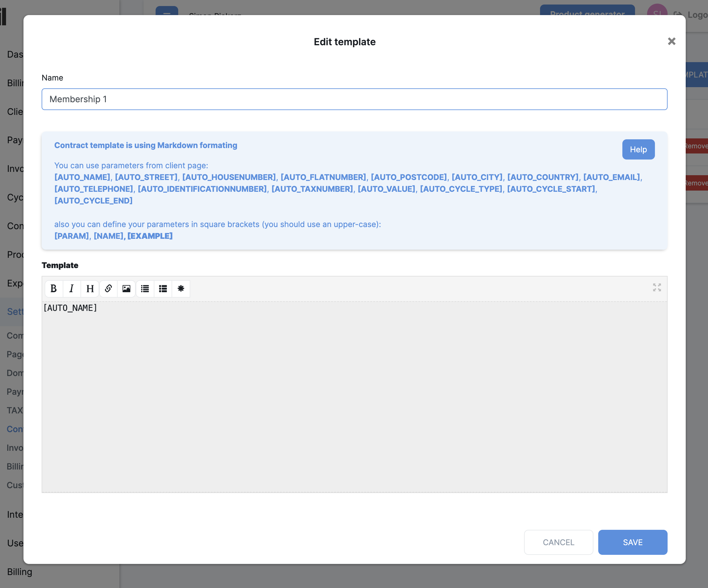Place cursor on [AUTO_NAME] text in editor
708x588 pixels.
tap(70, 308)
